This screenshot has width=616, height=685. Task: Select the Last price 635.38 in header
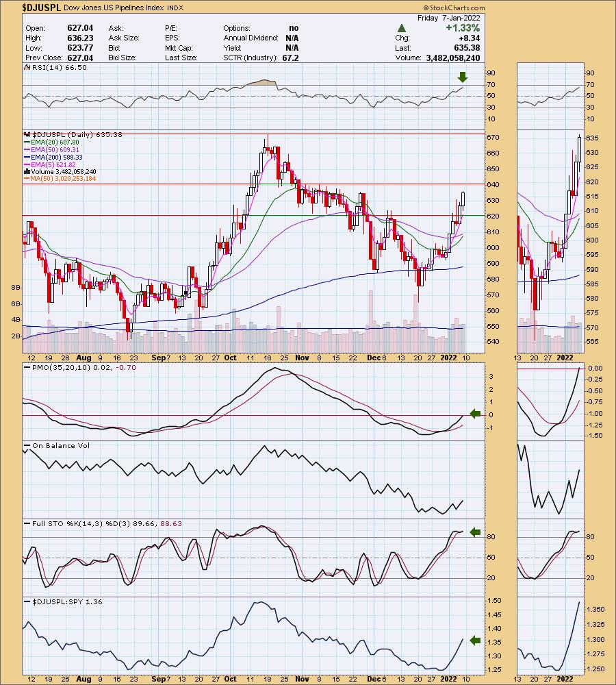(467, 48)
